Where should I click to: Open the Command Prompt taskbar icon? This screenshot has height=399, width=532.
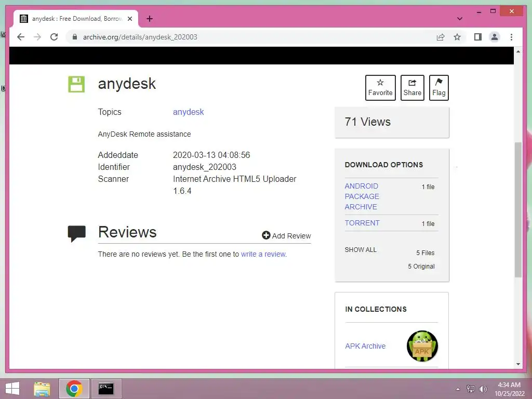point(106,389)
